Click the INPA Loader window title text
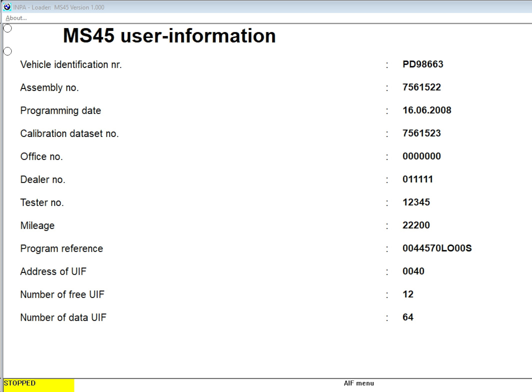Screen dimensions: 532x392 point(59,7)
